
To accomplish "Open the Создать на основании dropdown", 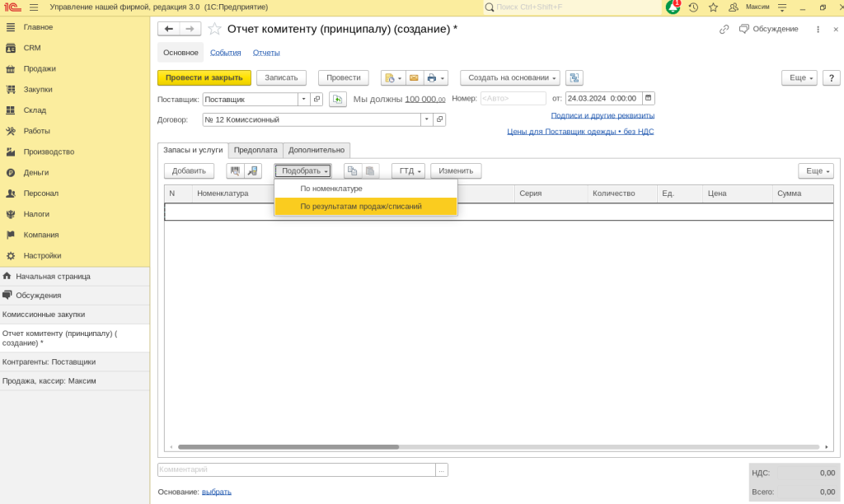I will (510, 78).
